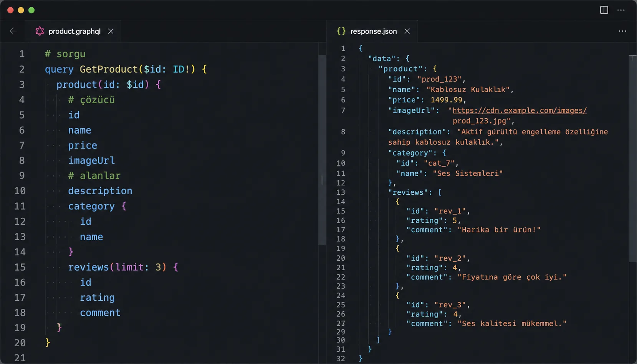Click the "reviews" key in JSON
Image resolution: width=637 pixels, height=364 pixels.
tap(409, 192)
